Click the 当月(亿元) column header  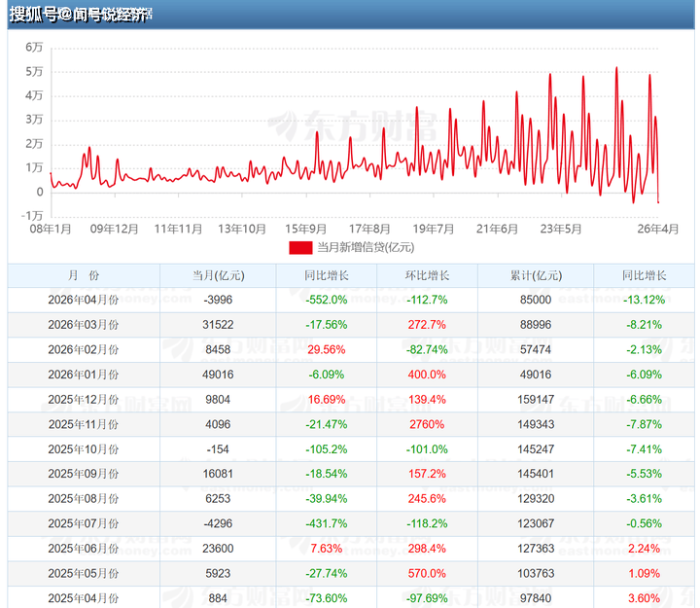coord(219,275)
